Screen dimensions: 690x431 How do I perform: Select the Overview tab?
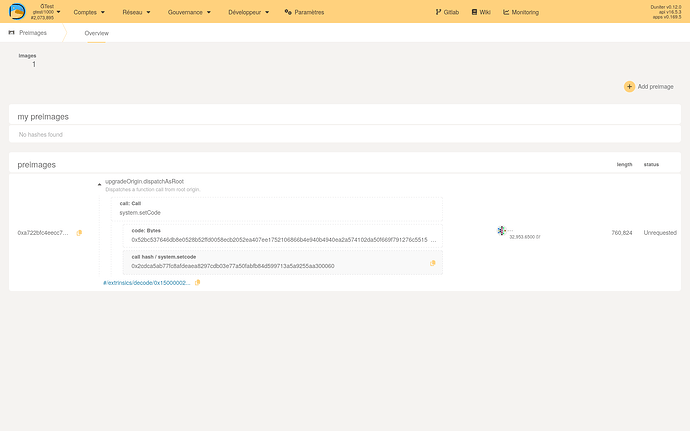97,33
